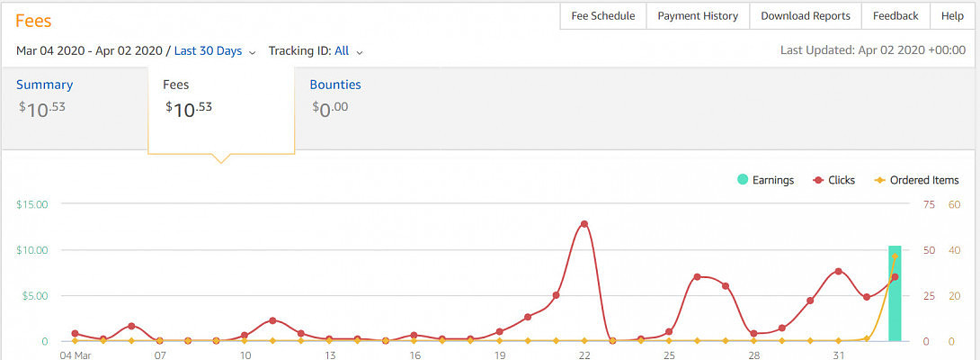Click the Clicks data point at 04 Mar
The image size is (980, 360).
(75, 333)
